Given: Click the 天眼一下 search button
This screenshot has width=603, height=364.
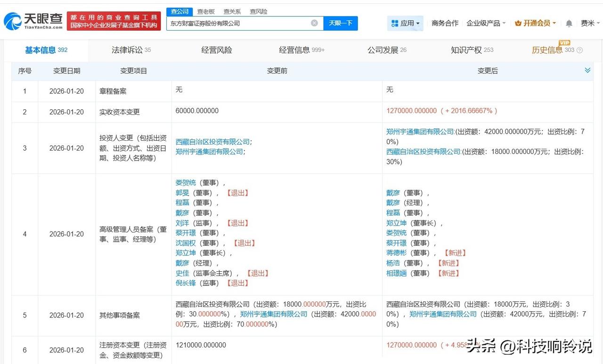Looking at the screenshot, I should click(x=340, y=23).
